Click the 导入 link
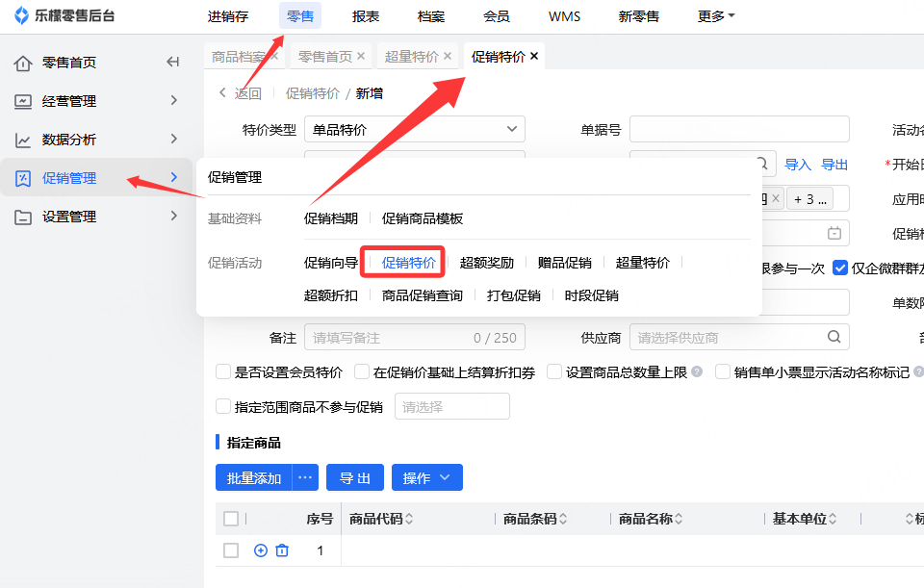This screenshot has height=588, width=924. click(x=798, y=165)
